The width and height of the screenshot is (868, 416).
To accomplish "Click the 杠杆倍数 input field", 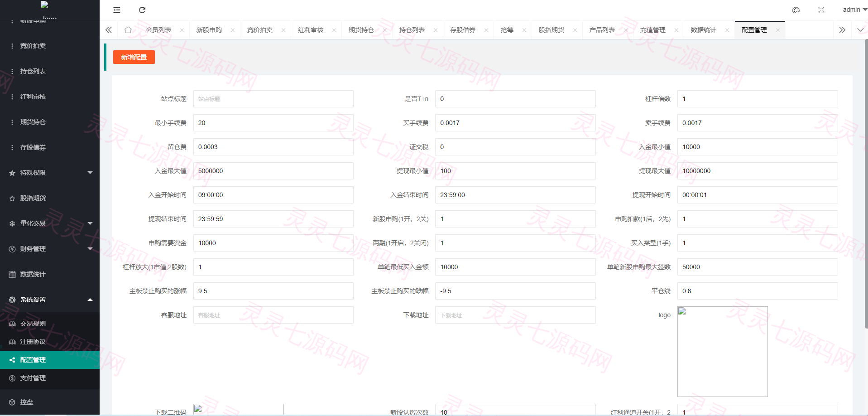I will point(758,99).
